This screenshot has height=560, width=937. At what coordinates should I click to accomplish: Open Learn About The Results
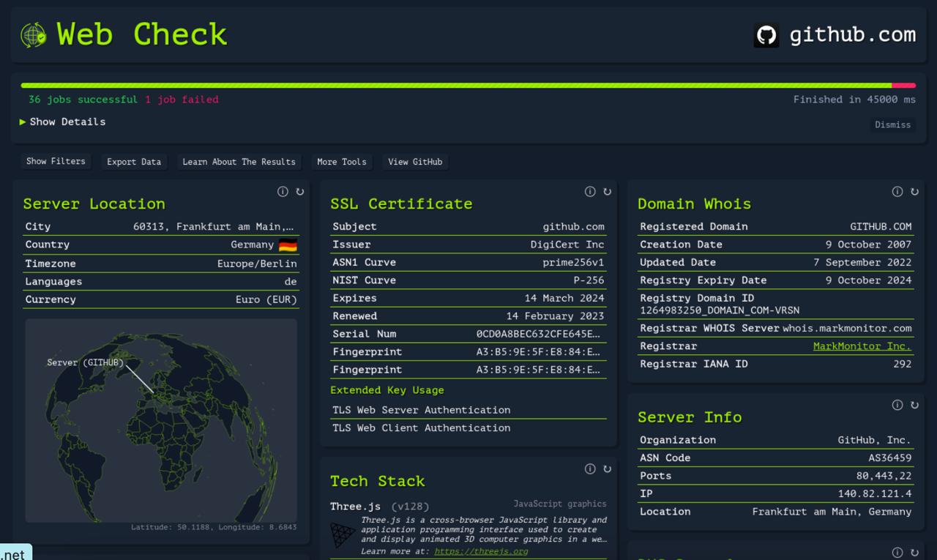[x=239, y=162]
